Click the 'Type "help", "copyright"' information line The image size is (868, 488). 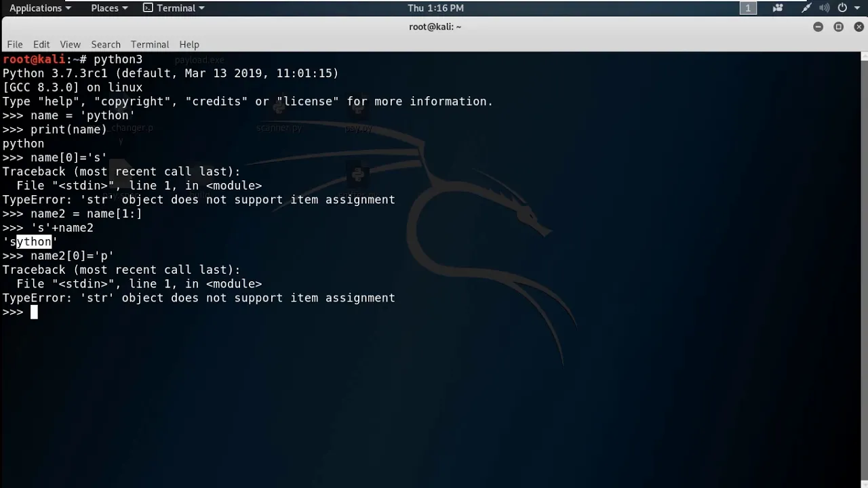[x=248, y=102]
